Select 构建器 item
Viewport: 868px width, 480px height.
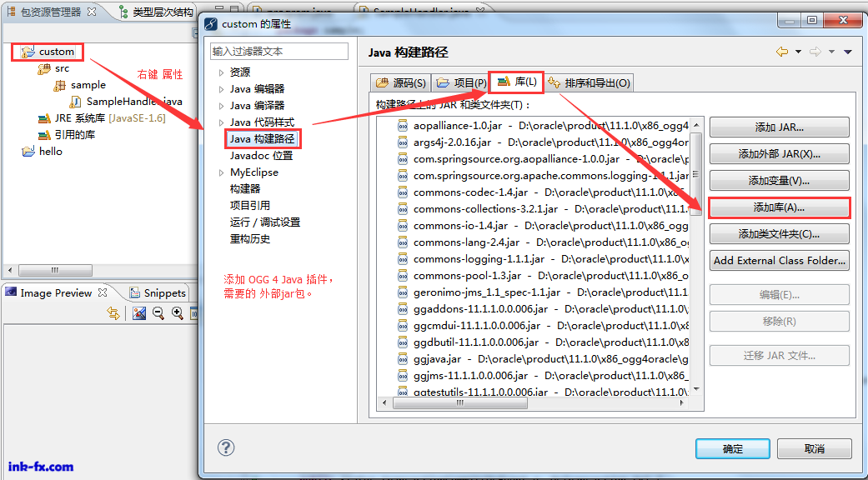pos(245,189)
